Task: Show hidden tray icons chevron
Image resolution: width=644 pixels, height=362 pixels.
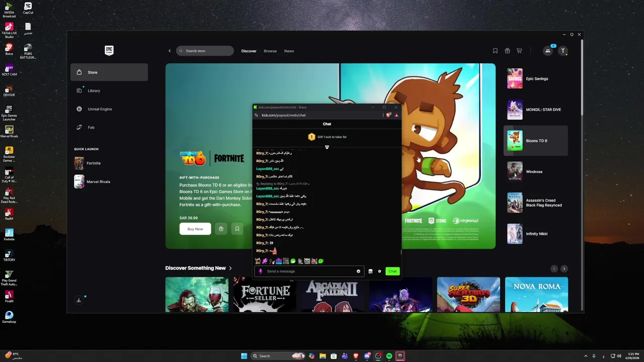Action: pyautogui.click(x=586, y=356)
